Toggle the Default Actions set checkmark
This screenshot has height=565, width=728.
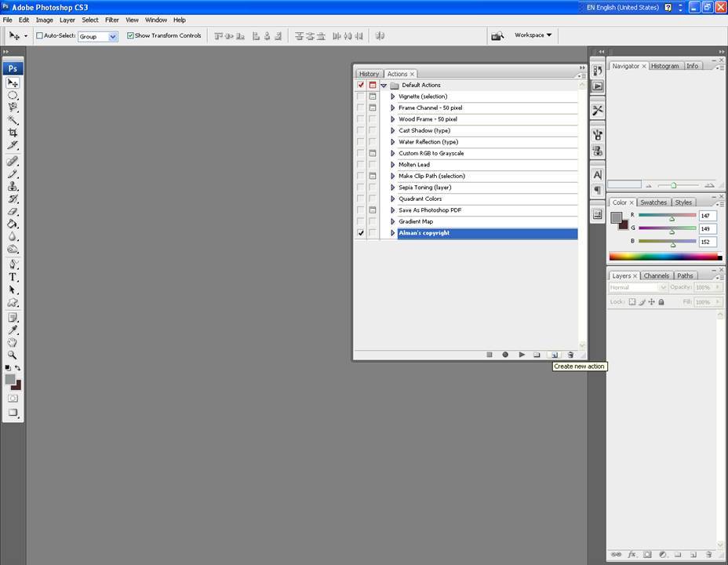361,85
